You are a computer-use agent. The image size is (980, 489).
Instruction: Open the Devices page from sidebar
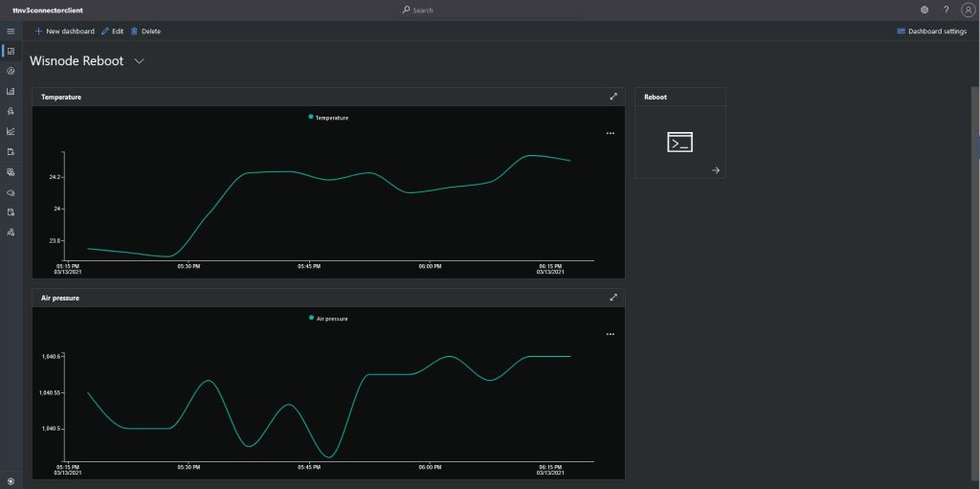[x=11, y=71]
